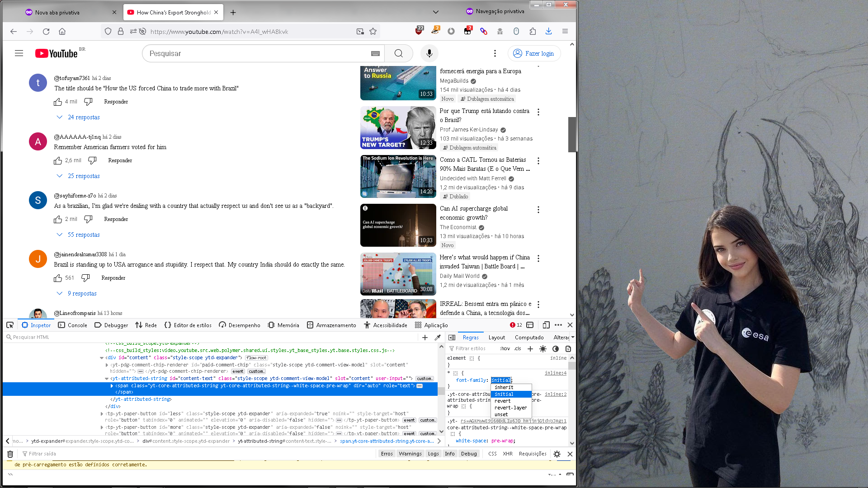Image resolution: width=868 pixels, height=488 pixels.
Task: Open responsive design mode icon
Action: point(546,325)
